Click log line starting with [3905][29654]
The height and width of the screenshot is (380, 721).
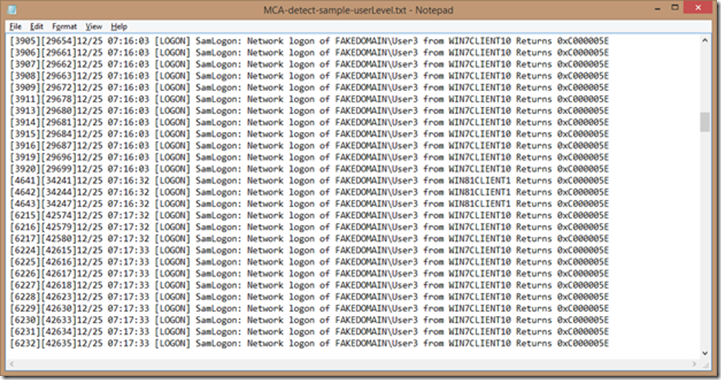click(x=309, y=41)
